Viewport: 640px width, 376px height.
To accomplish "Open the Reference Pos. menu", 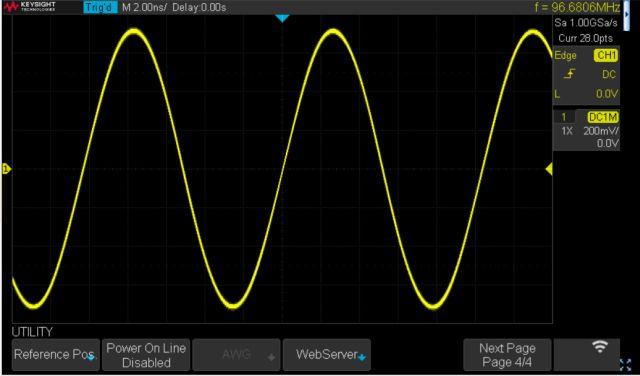I will [x=56, y=354].
